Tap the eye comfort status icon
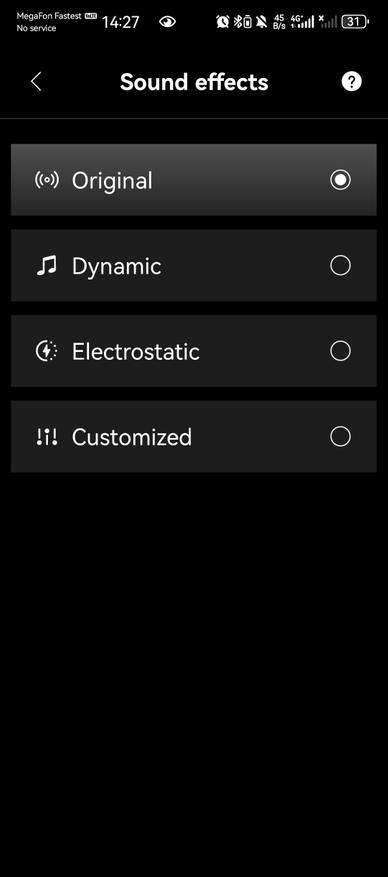 (x=167, y=22)
